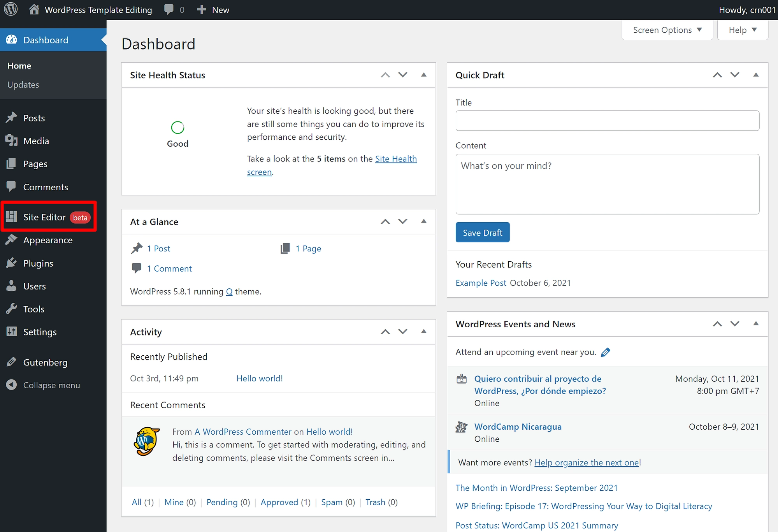
Task: Select the Updates menu item
Action: point(24,84)
